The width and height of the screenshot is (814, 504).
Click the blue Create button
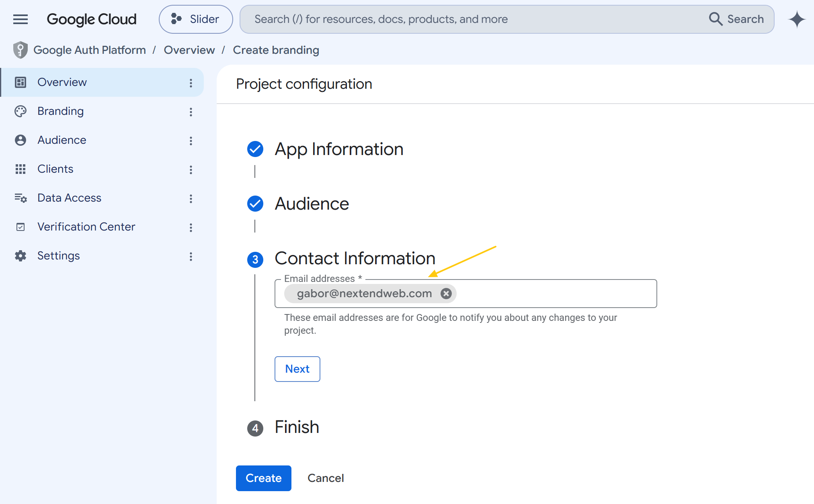click(x=264, y=478)
